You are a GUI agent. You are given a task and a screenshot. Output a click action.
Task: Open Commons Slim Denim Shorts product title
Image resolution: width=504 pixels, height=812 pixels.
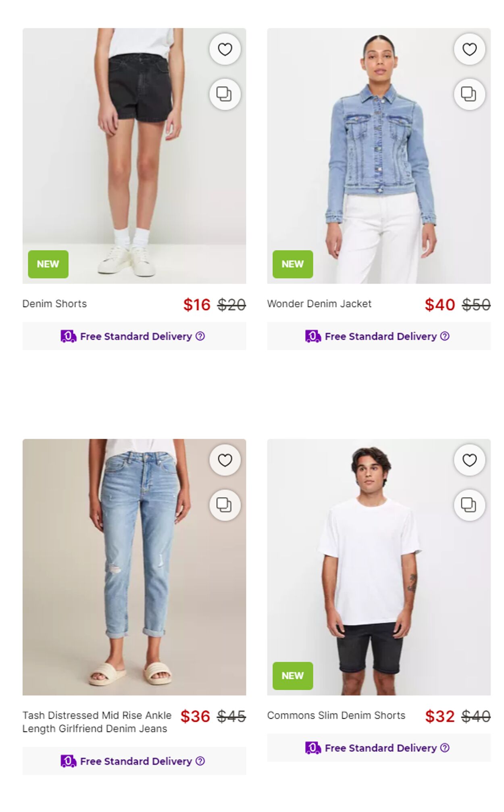pos(336,715)
